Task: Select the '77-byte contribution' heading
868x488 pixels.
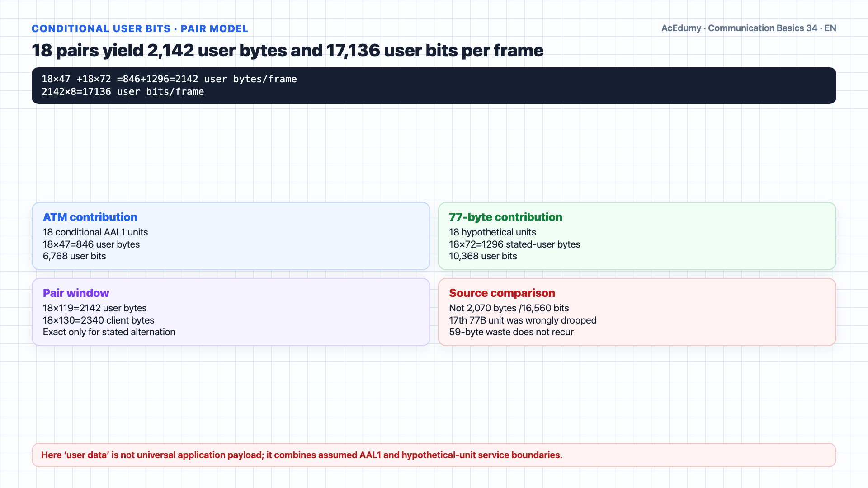Action: (x=505, y=217)
